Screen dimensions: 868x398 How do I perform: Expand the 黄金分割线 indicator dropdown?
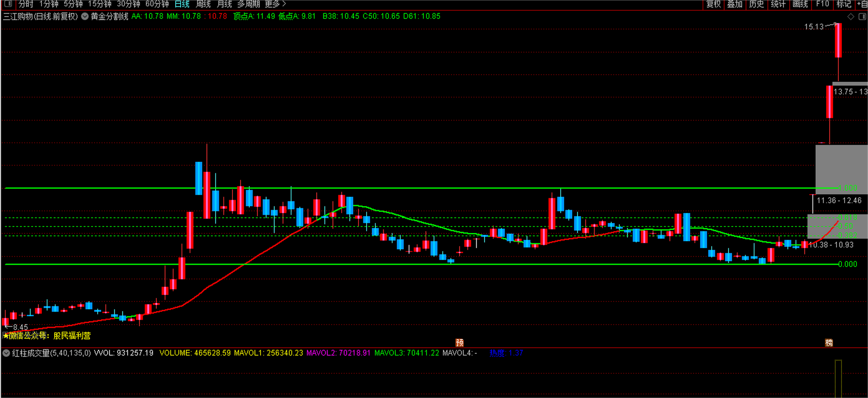coord(85,16)
